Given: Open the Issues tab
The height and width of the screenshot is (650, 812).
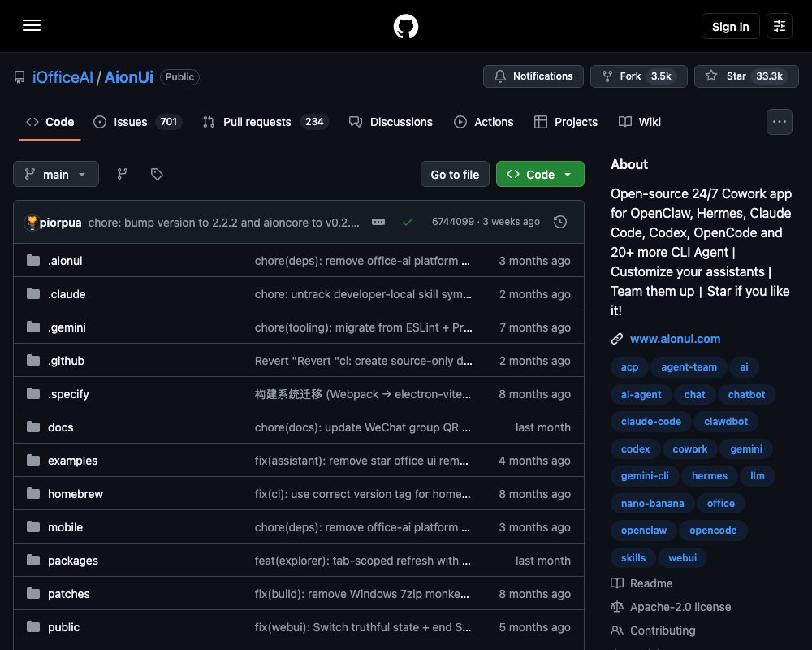Looking at the screenshot, I should (x=137, y=122).
